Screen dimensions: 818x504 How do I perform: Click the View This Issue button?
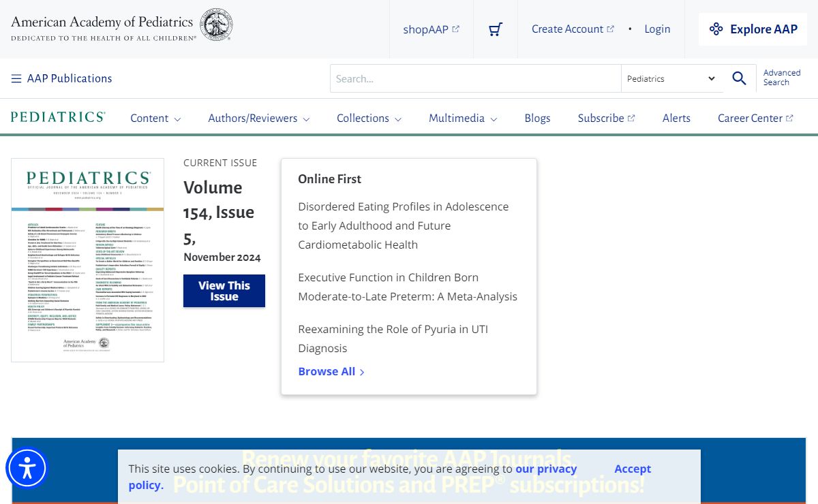224,291
